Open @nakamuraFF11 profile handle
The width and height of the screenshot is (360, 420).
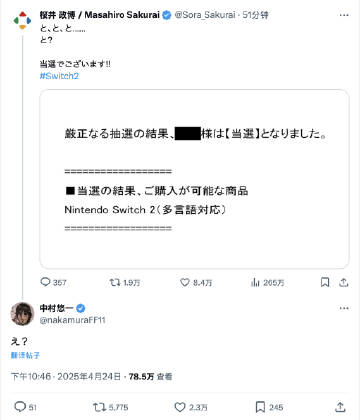click(72, 320)
